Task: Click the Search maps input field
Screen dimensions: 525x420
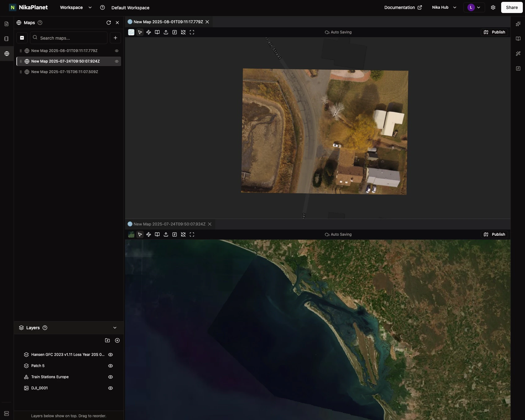Action: (x=69, y=38)
